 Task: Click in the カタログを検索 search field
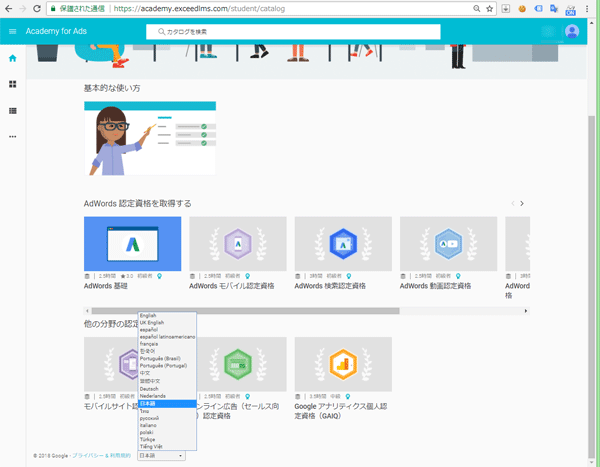tap(293, 32)
